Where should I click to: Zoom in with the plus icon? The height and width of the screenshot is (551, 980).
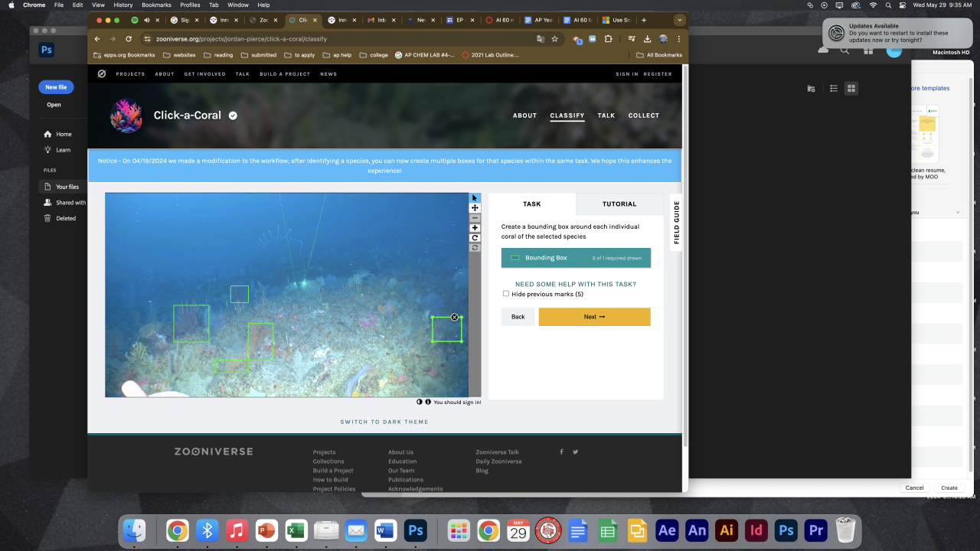[x=475, y=228]
